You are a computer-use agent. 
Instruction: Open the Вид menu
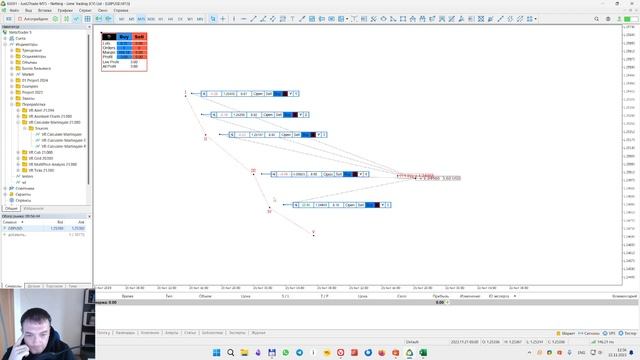pyautogui.click(x=29, y=10)
